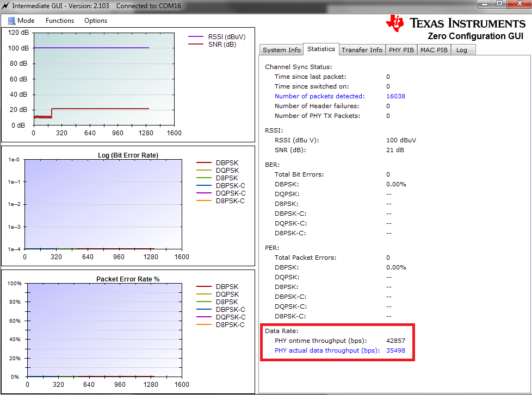
Task: Click the computer icon beside the Mode menu
Action: 11,21
